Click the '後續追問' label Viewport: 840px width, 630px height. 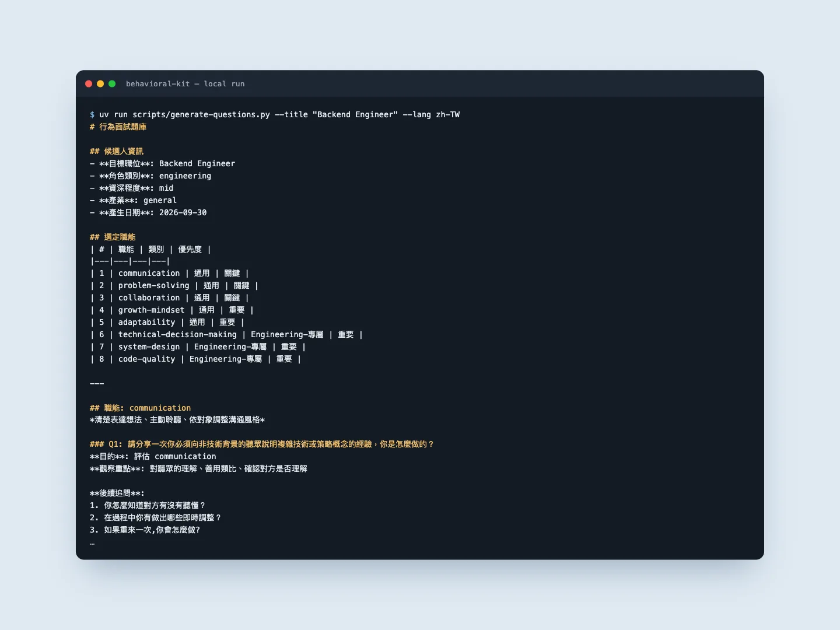[117, 493]
